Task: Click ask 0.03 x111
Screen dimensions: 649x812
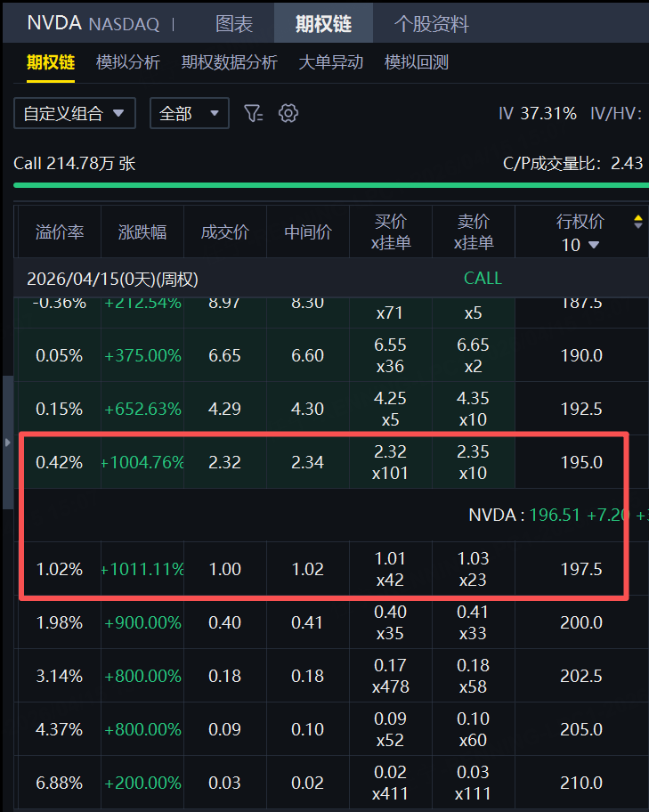Action: click(x=473, y=783)
